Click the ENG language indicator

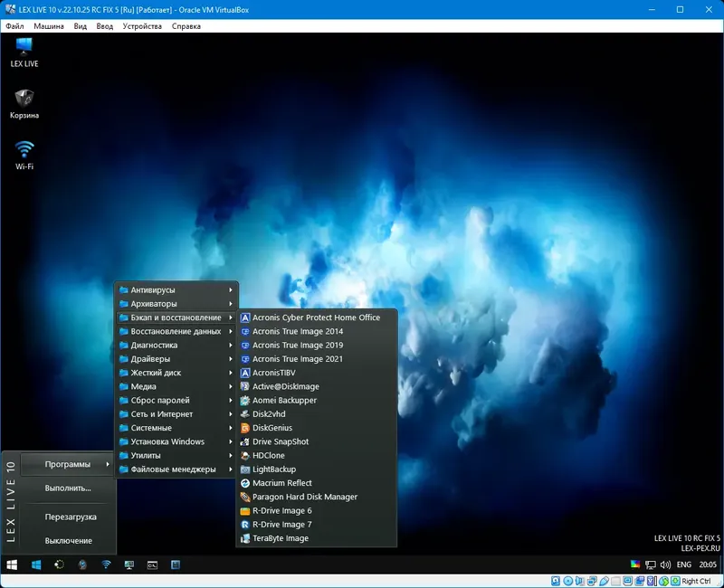tap(684, 564)
